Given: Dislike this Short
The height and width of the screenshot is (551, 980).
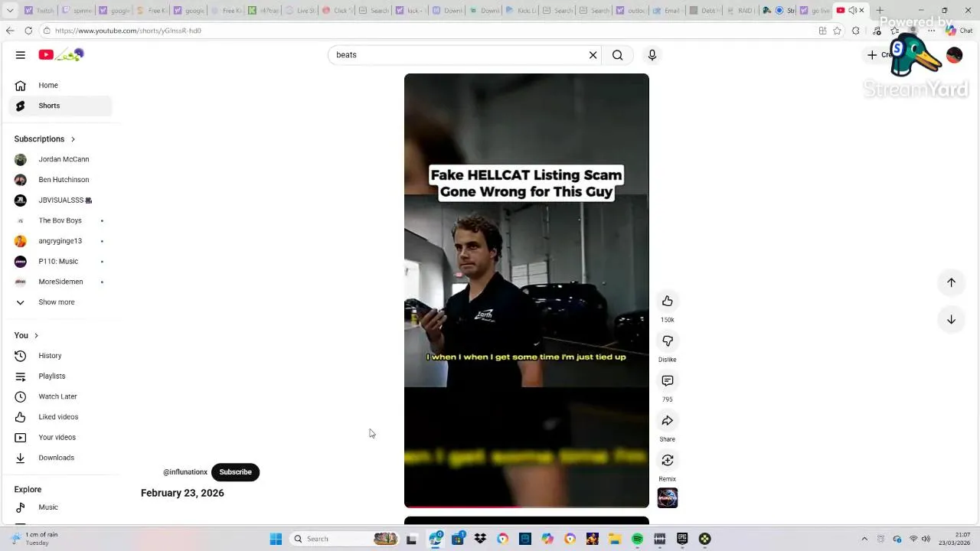Looking at the screenshot, I should 668,341.
